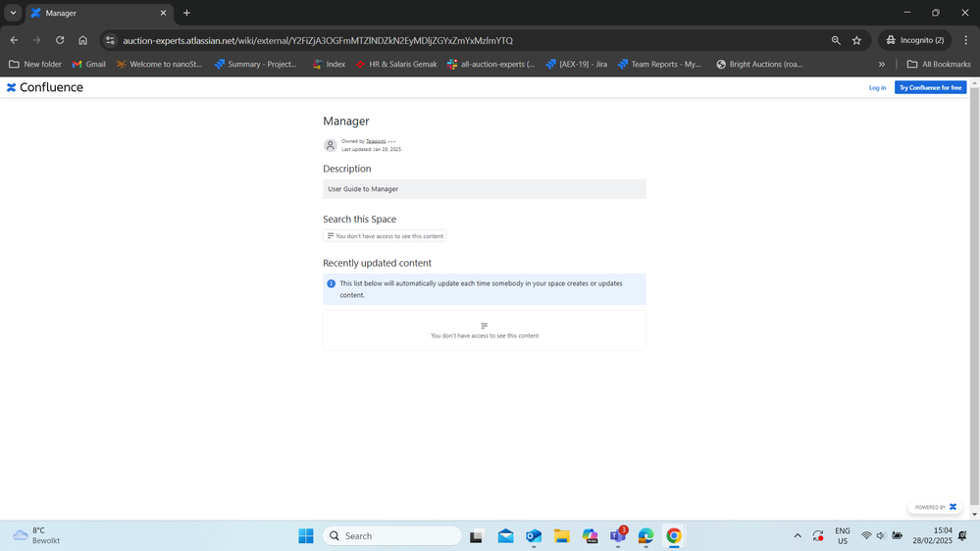Open Task View from the taskbar
Viewport: 980px width, 551px height.
(x=477, y=535)
